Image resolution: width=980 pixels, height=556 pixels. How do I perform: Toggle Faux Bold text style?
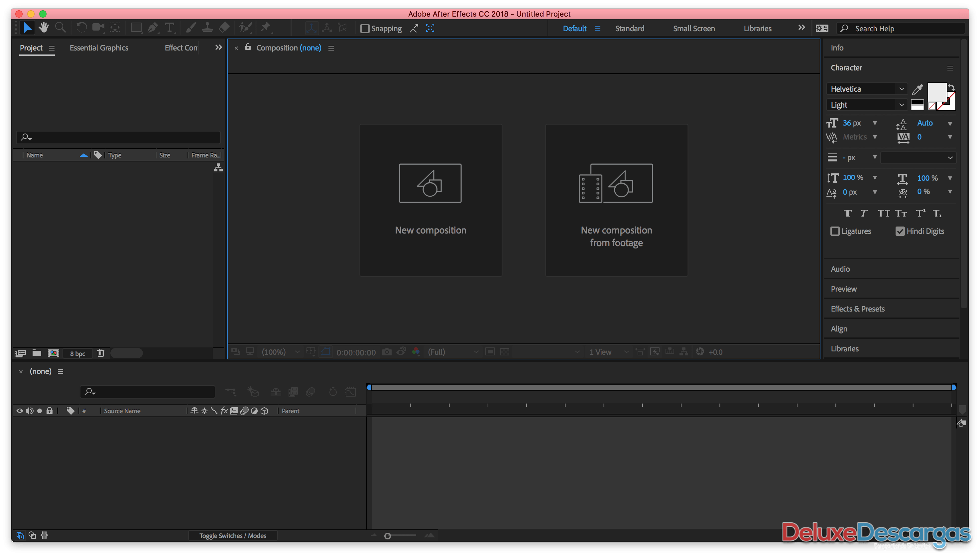pos(847,214)
